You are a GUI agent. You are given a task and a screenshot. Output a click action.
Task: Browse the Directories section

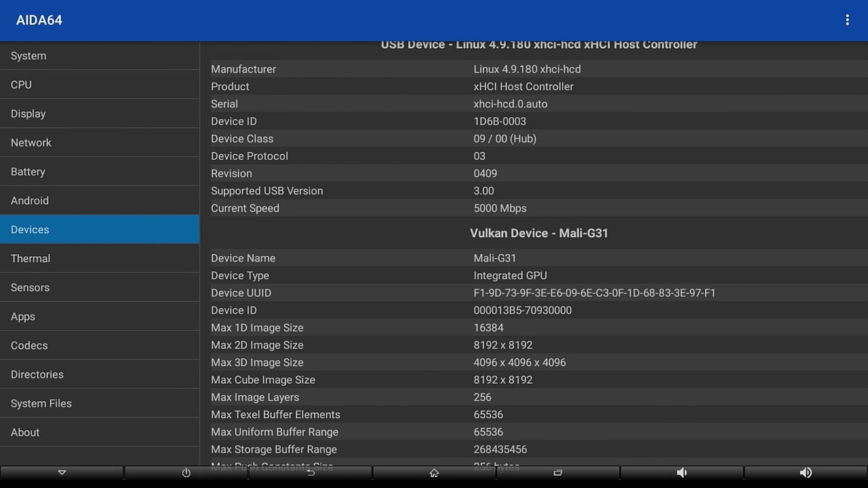coord(100,374)
